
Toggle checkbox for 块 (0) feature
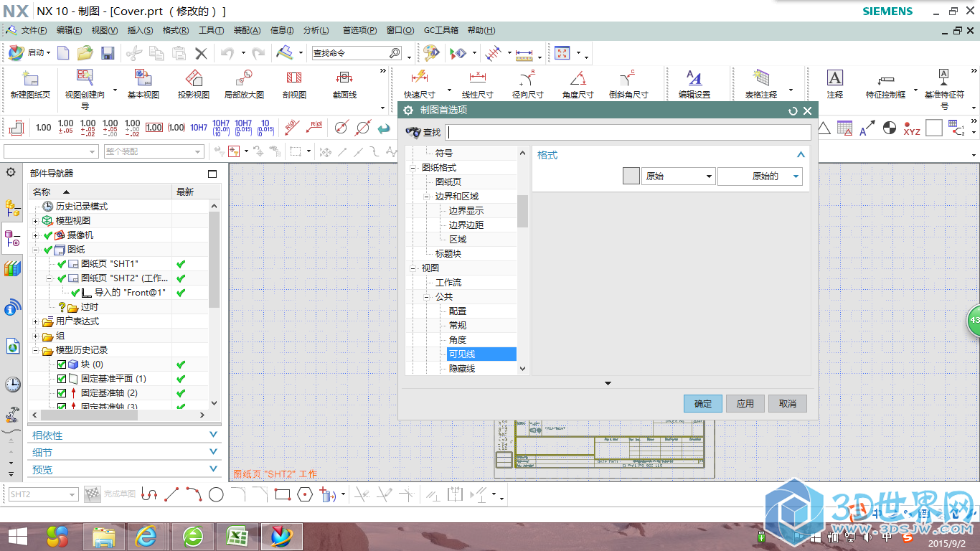coord(62,364)
